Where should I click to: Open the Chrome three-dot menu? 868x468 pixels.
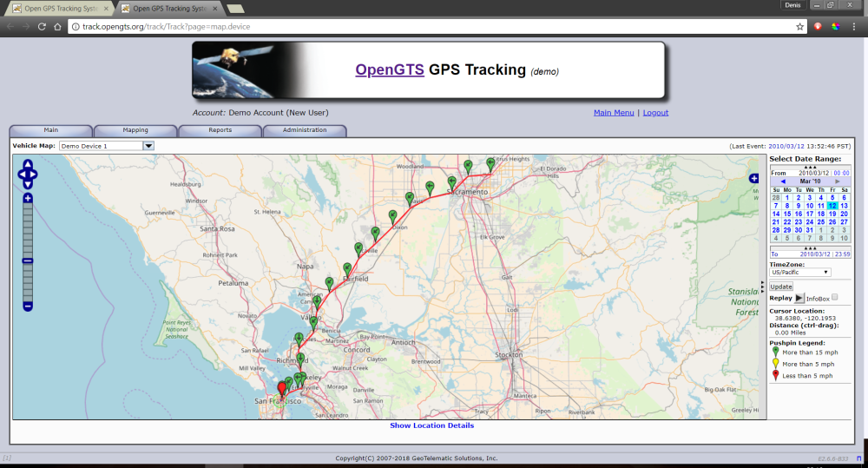(x=854, y=26)
